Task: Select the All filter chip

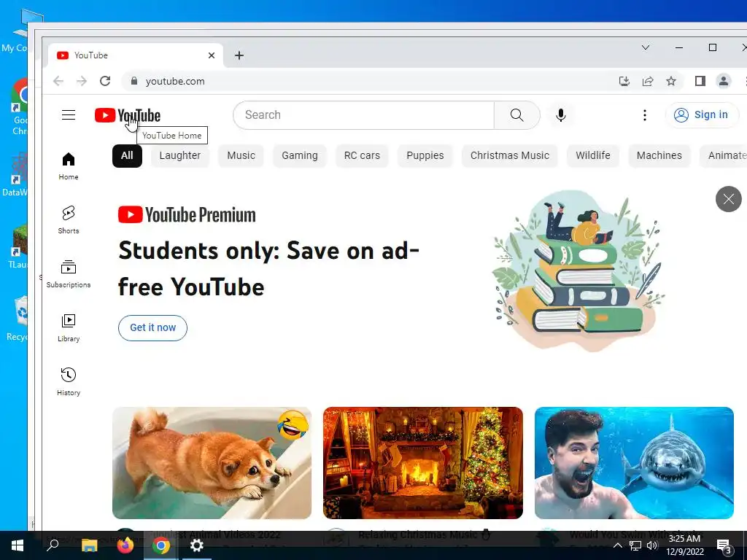Action: (127, 156)
